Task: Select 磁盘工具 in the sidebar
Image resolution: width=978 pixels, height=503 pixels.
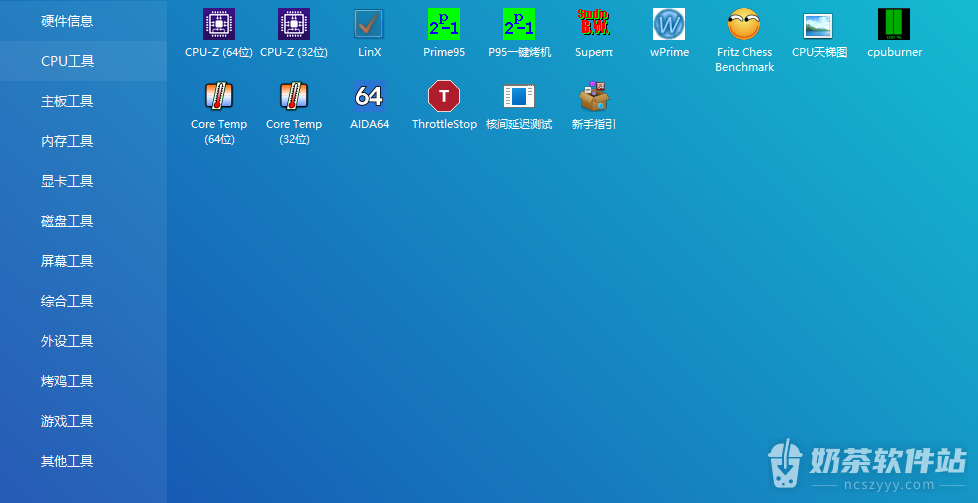Action: click(84, 221)
